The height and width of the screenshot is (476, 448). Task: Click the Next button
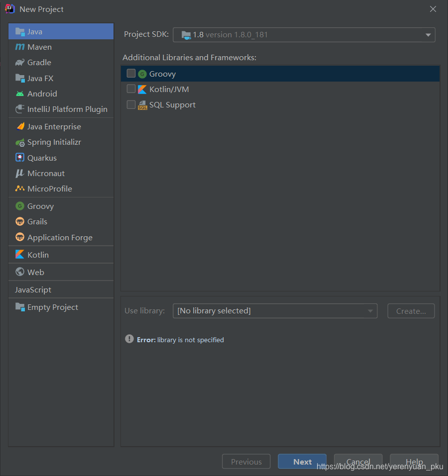[302, 462]
